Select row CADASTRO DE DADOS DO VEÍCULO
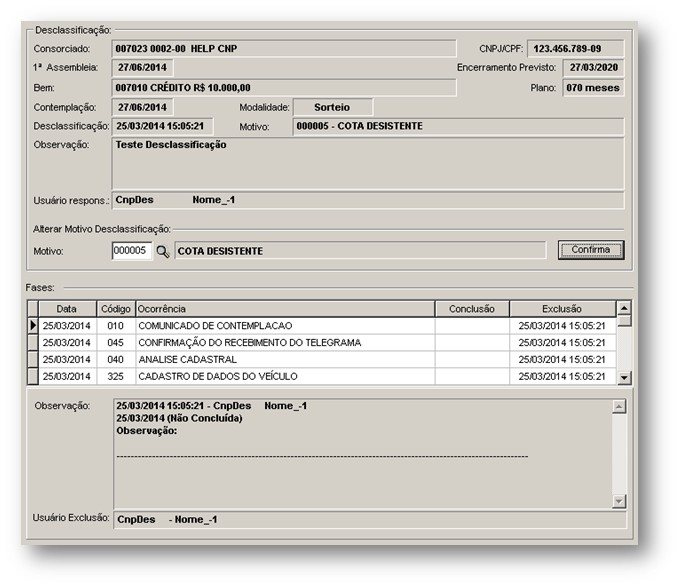680x587 pixels. click(321, 376)
